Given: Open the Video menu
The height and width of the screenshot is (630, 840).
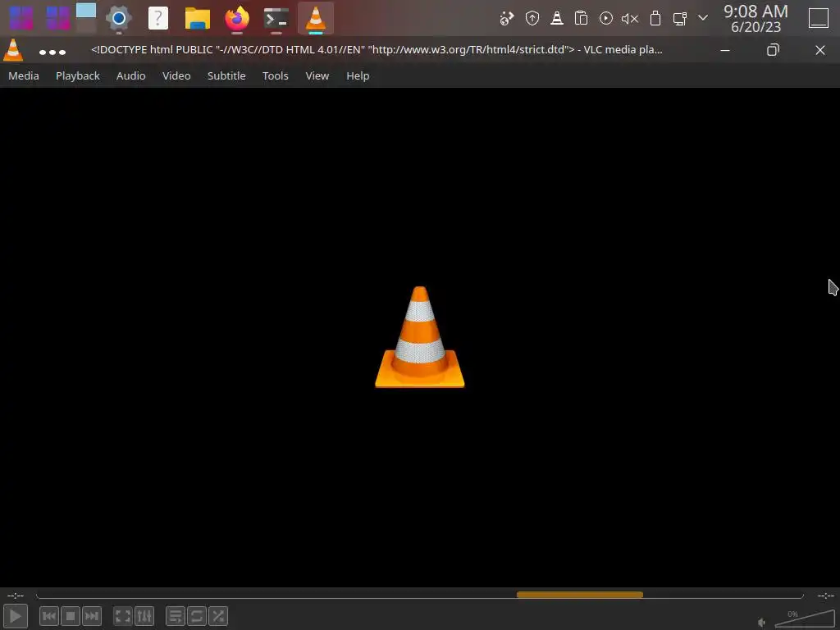Looking at the screenshot, I should pyautogui.click(x=176, y=76).
